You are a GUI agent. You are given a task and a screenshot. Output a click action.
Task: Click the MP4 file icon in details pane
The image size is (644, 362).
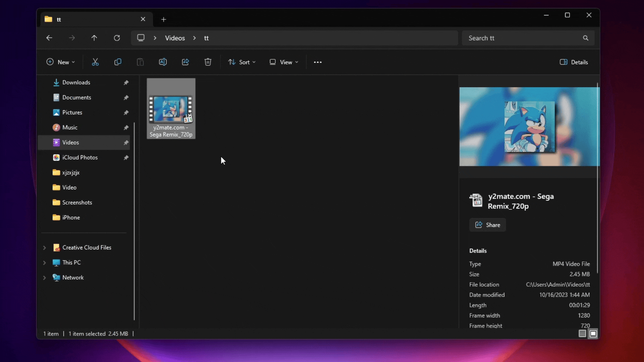(x=476, y=200)
